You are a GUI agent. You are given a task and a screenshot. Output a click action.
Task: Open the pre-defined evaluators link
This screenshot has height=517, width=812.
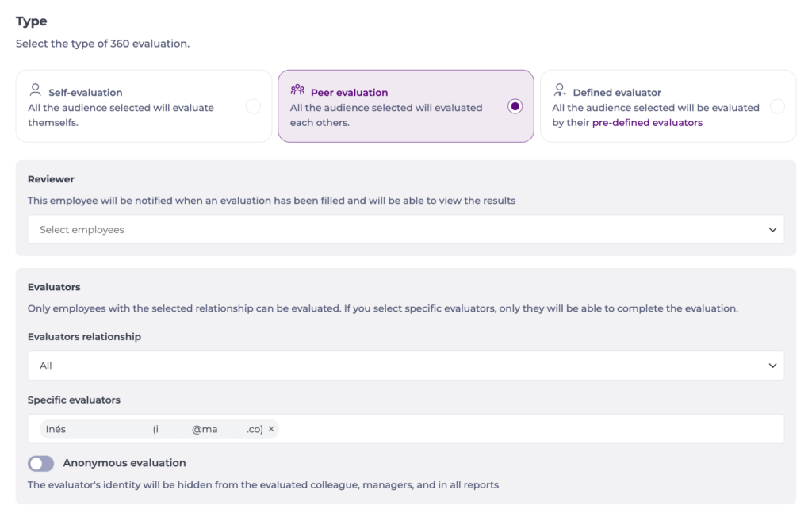pyautogui.click(x=647, y=123)
